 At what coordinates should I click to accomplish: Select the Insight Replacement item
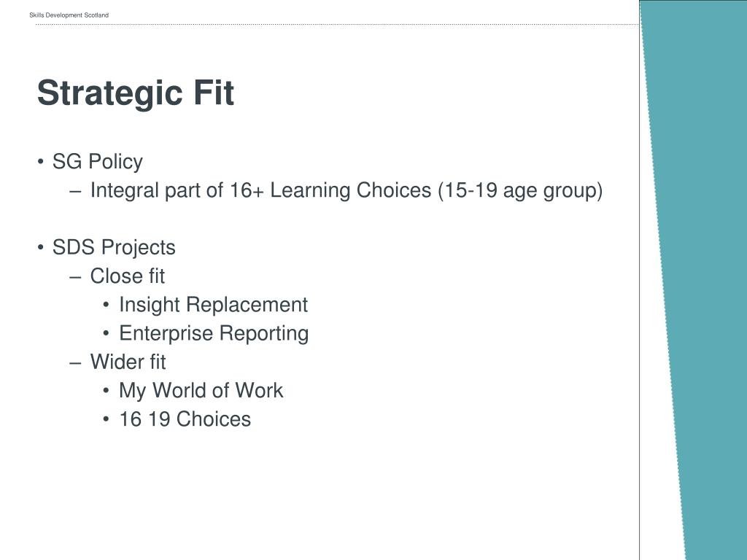click(x=214, y=305)
